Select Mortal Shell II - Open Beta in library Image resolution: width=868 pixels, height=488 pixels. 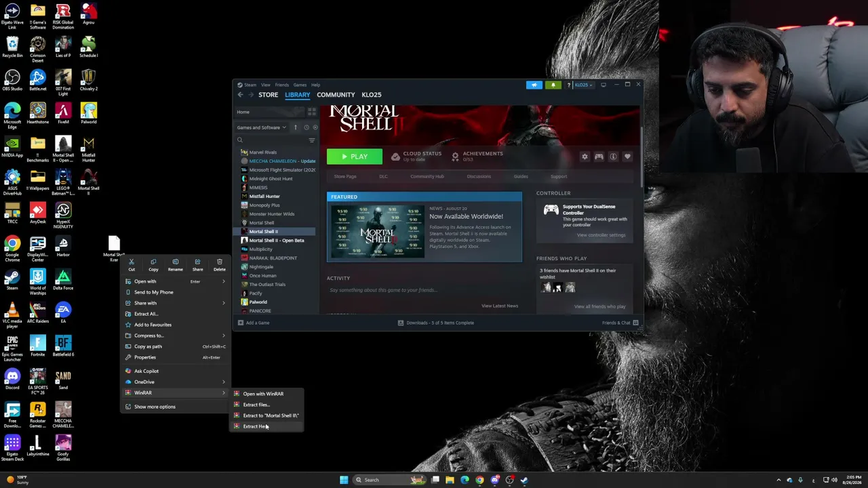(277, 240)
